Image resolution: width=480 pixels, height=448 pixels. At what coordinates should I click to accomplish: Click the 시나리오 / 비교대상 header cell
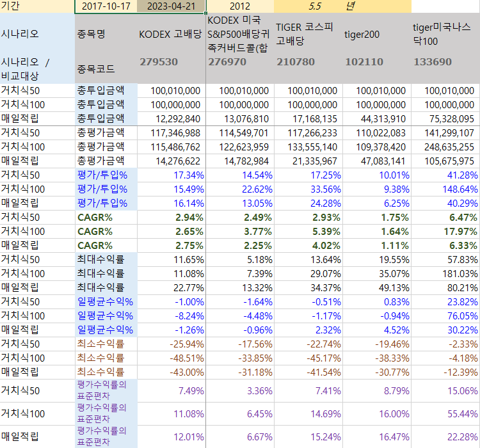point(37,69)
